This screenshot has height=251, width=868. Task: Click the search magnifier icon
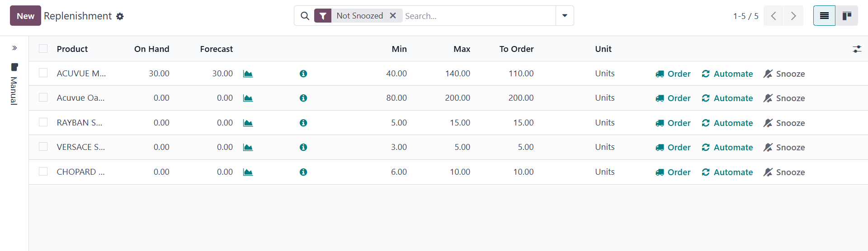tap(305, 16)
